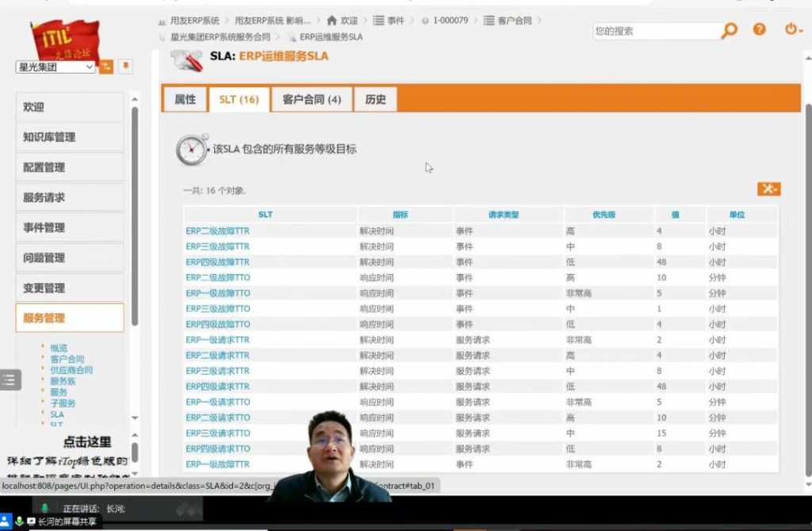Open the 客户合同 (4) tab

[x=312, y=99]
